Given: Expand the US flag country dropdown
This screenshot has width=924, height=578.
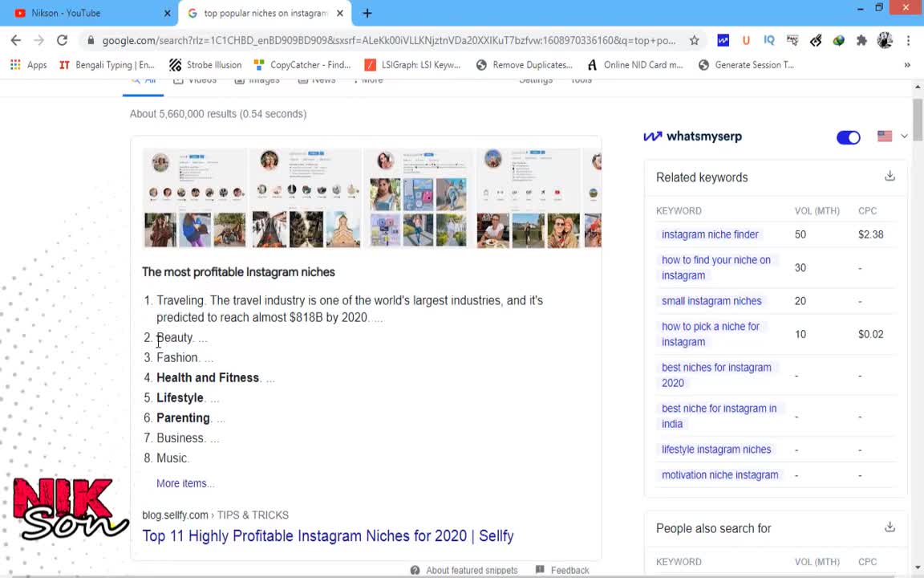Looking at the screenshot, I should 892,136.
